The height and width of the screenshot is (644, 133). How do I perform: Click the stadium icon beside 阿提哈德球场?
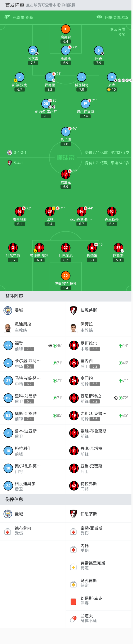point(99,17)
